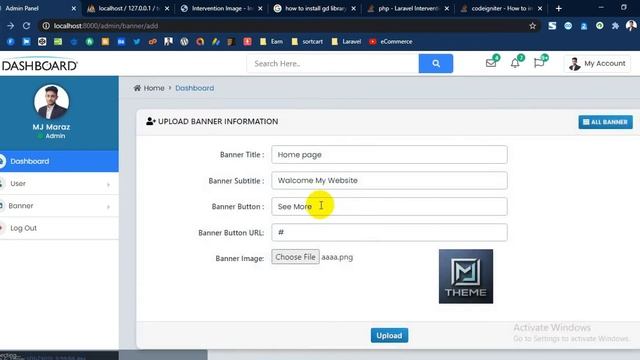
Task: Switch to the codeigniter - How to tab
Action: coord(502,8)
